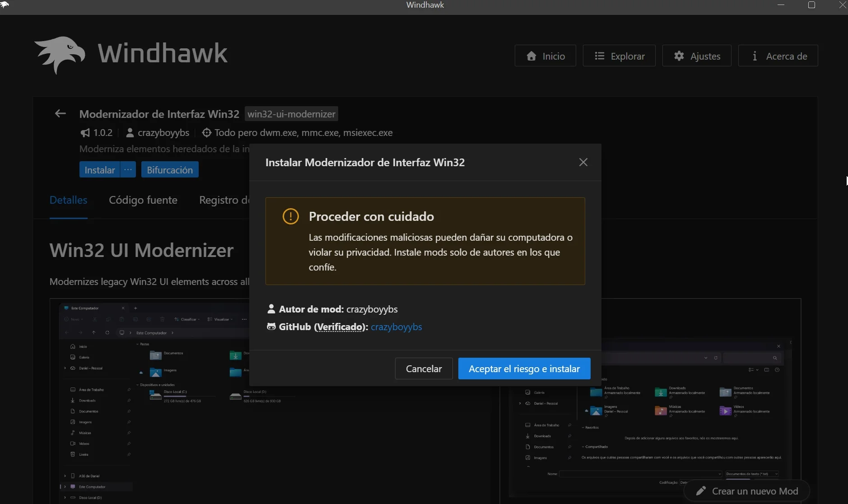Image resolution: width=848 pixels, height=504 pixels.
Task: Click the Bifurcación fork button
Action: pyautogui.click(x=170, y=169)
